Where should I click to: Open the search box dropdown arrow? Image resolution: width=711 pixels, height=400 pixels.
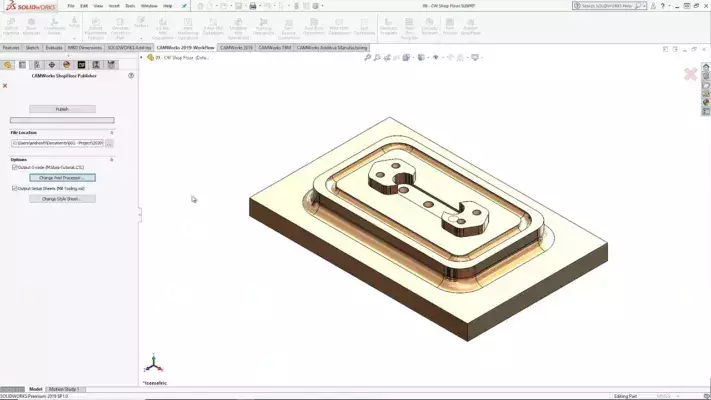coord(644,6)
